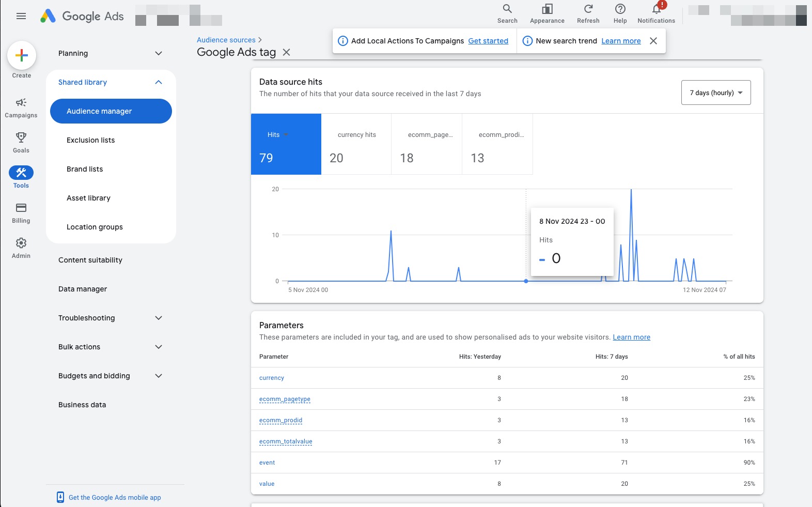Open the currency parameter
This screenshot has width=812, height=507.
click(272, 378)
